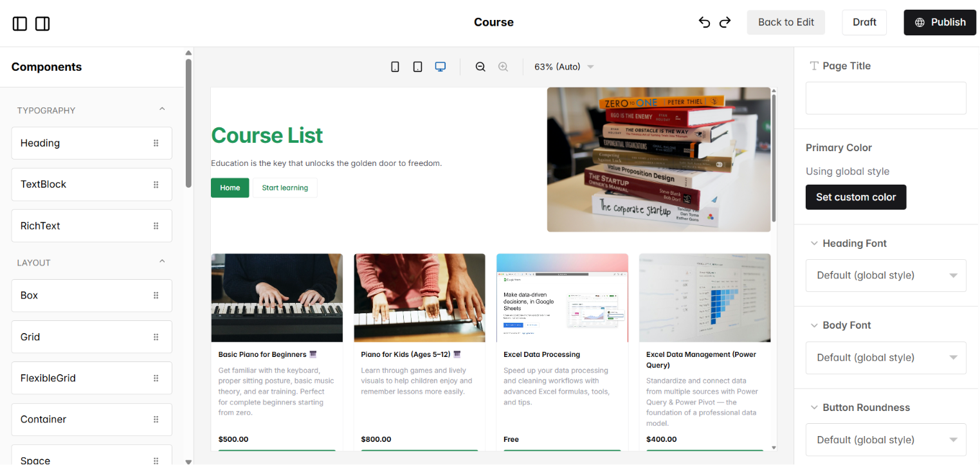Switch to desktop monitor preview
The height and width of the screenshot is (465, 980).
click(440, 67)
